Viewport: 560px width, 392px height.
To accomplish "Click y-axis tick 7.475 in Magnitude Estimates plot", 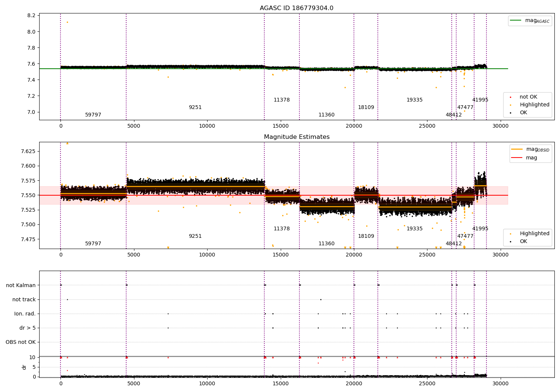I will tap(28, 239).
